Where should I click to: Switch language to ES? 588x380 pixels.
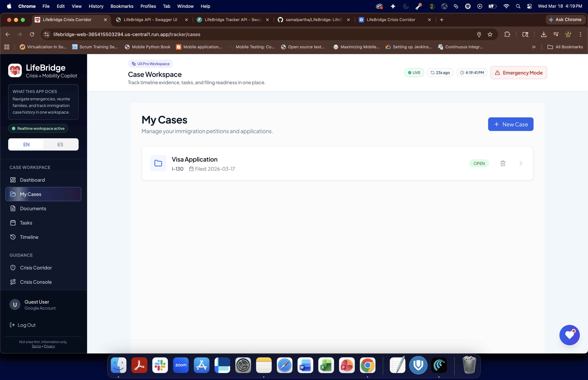tap(60, 144)
